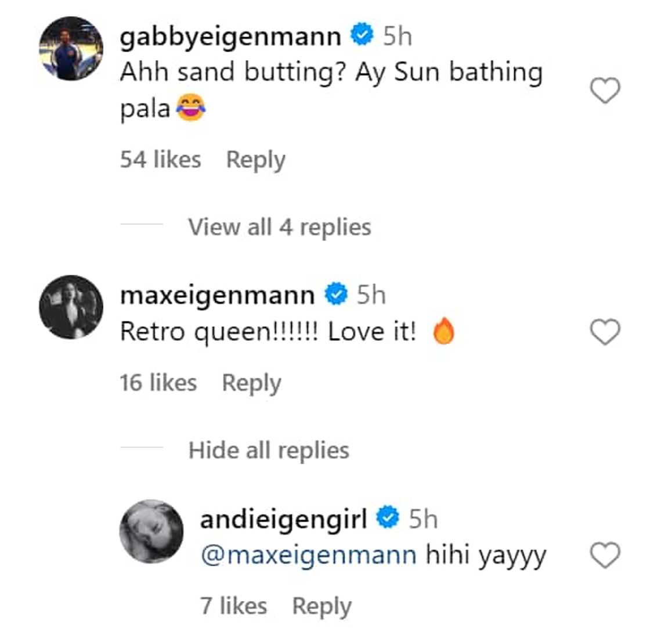Reply to gabbyeigenmann's comment

click(257, 159)
